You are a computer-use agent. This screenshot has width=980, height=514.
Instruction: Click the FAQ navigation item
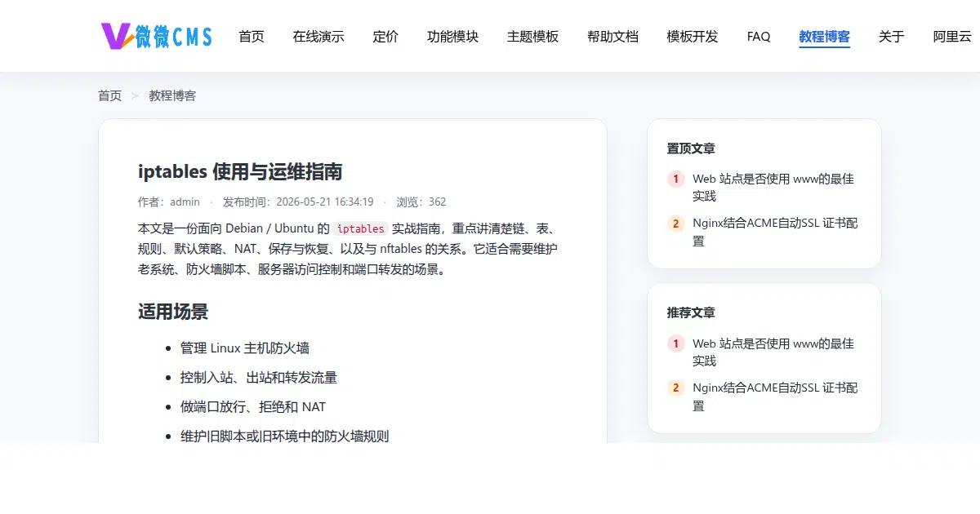pos(759,37)
